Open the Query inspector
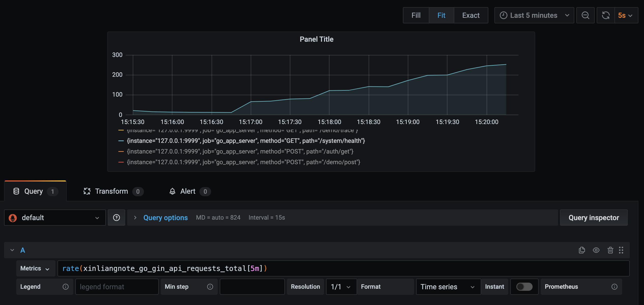This screenshot has height=305, width=644. click(594, 218)
